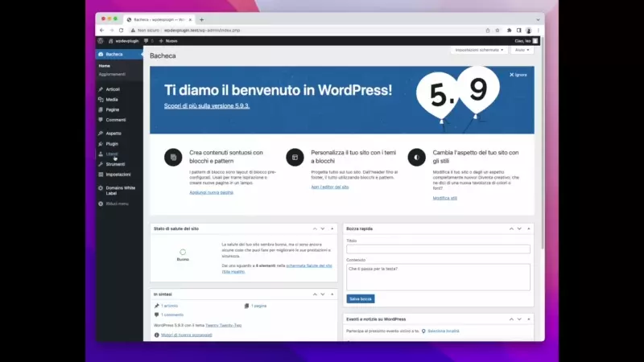
Task: Click the Nuovo plus button
Action: (168, 41)
